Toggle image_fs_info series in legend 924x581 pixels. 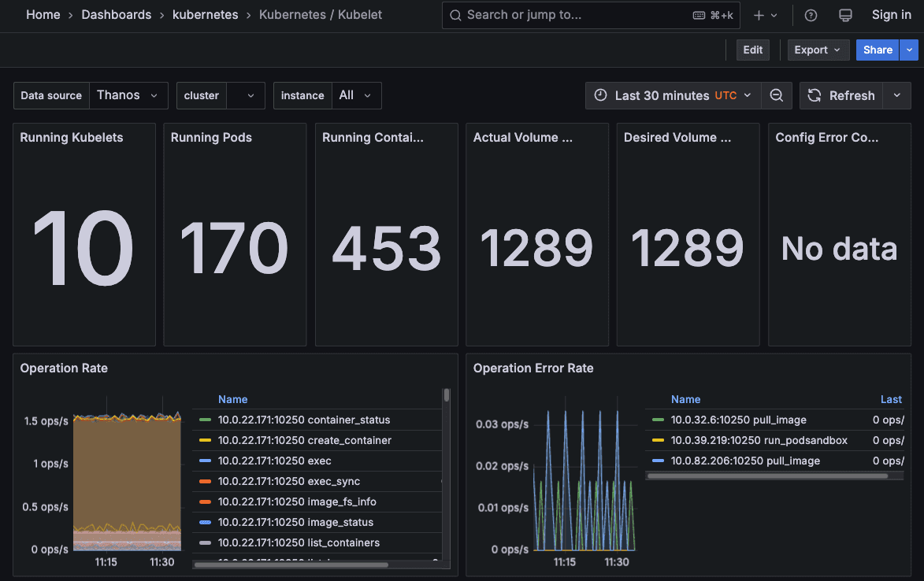(297, 501)
